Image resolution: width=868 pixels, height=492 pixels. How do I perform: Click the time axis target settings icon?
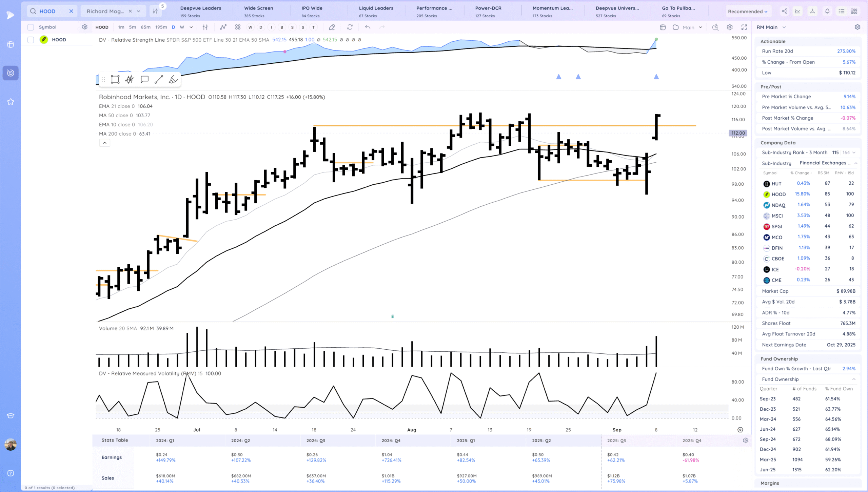(740, 430)
